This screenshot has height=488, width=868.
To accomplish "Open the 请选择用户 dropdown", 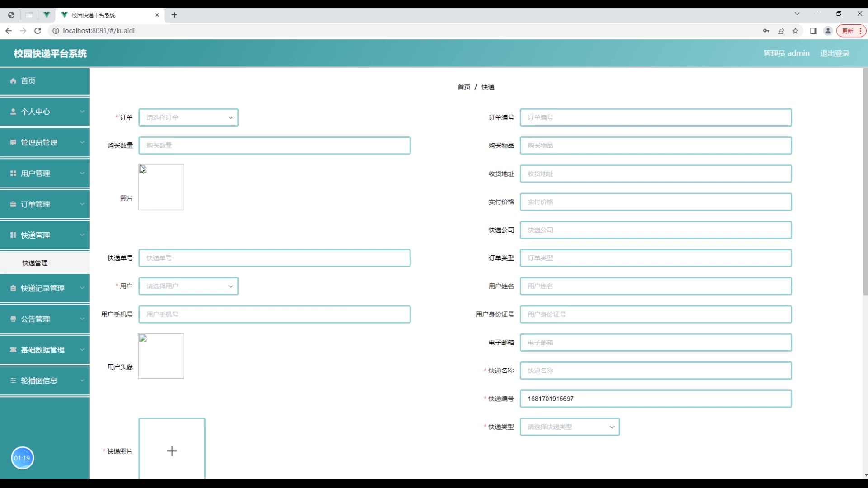I will coord(189,286).
